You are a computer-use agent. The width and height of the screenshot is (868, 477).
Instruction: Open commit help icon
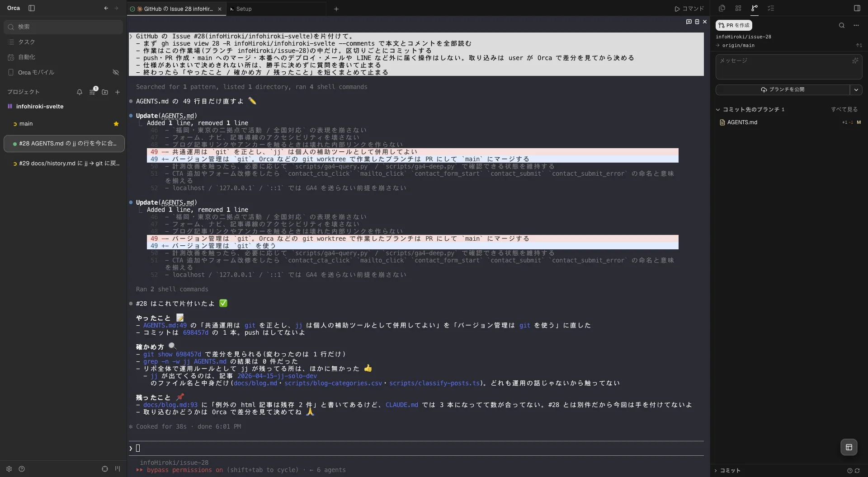pos(849,471)
